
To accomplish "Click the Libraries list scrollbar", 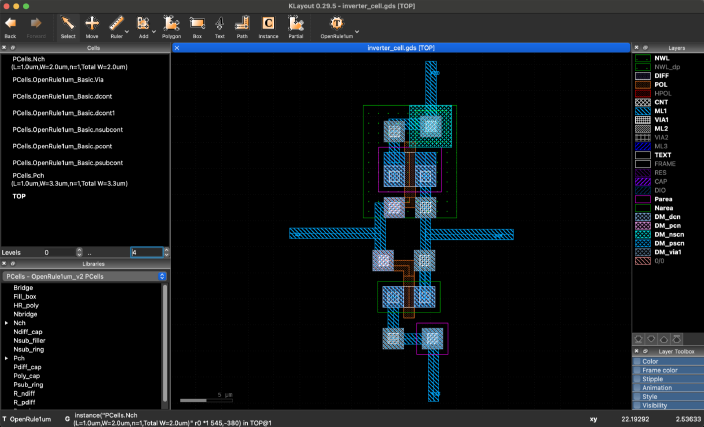I will pos(165,343).
